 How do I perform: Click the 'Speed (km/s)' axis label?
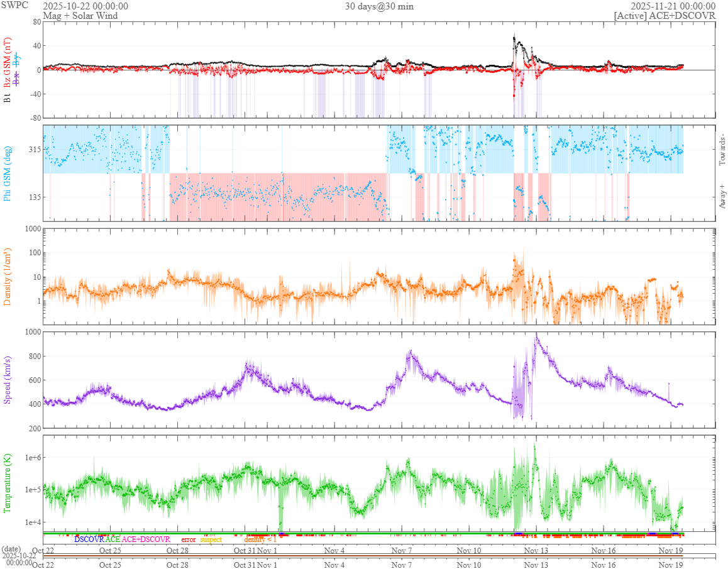[x=7, y=380]
